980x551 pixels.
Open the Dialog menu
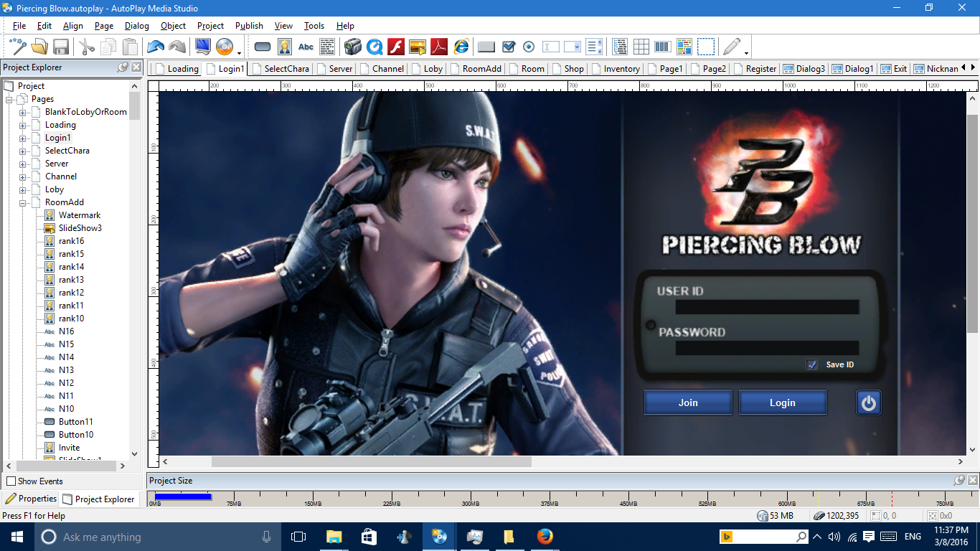click(x=136, y=26)
